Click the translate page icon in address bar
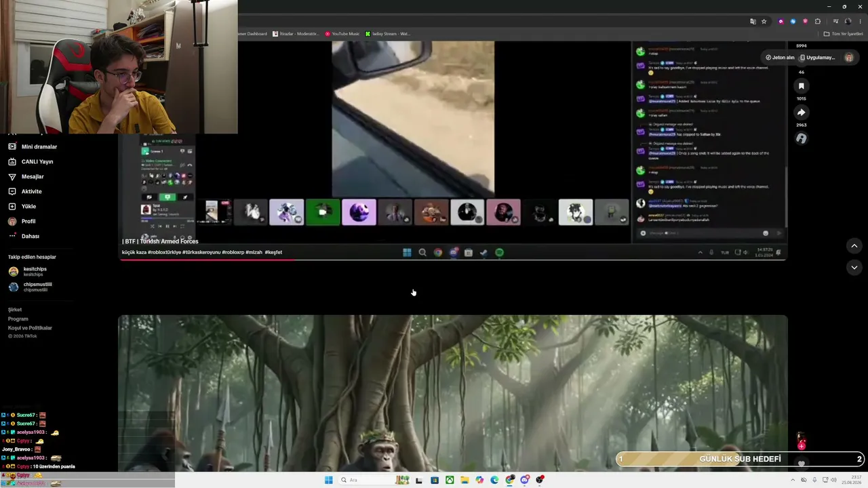The width and height of the screenshot is (868, 488). (753, 22)
